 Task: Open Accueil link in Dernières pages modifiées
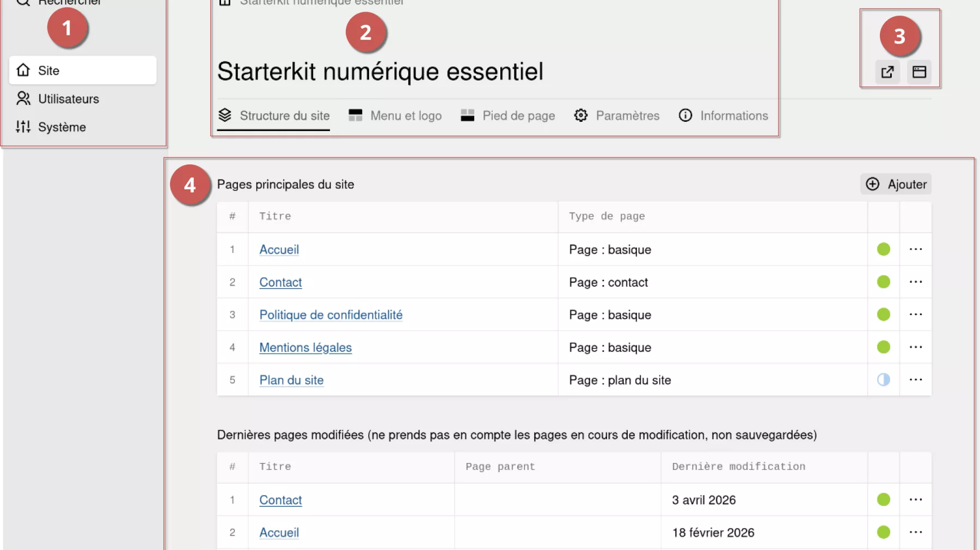point(279,533)
